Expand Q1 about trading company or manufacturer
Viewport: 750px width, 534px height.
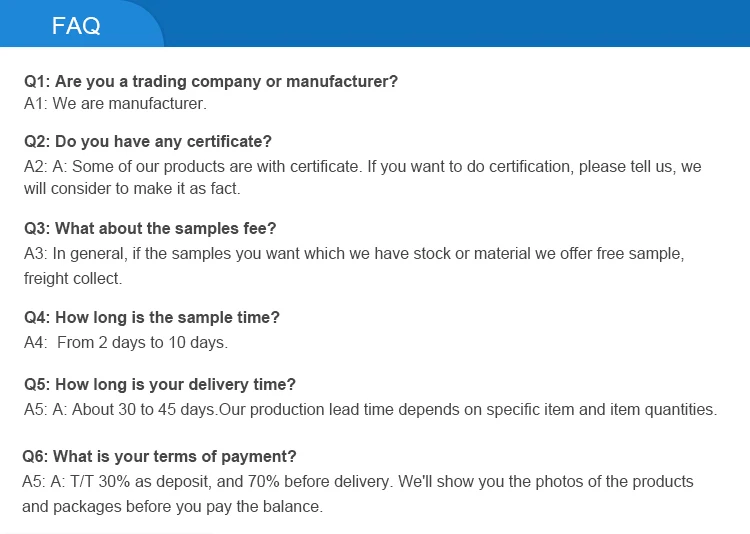pos(211,81)
